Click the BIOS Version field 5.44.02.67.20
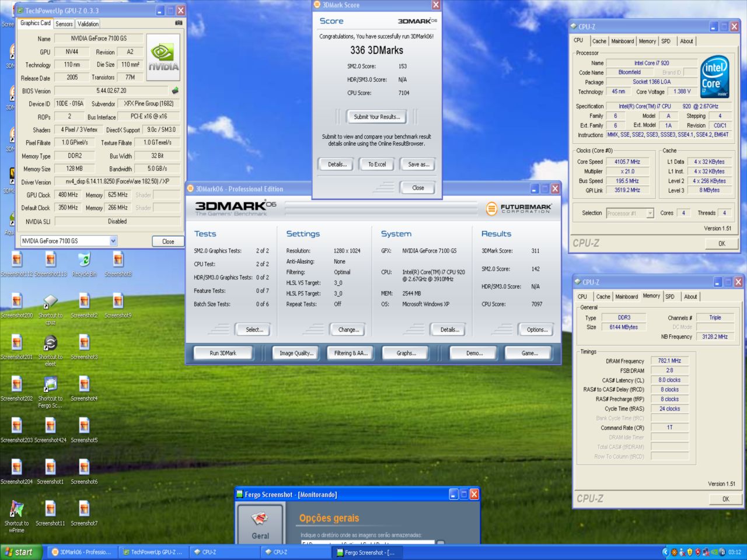 (111, 91)
